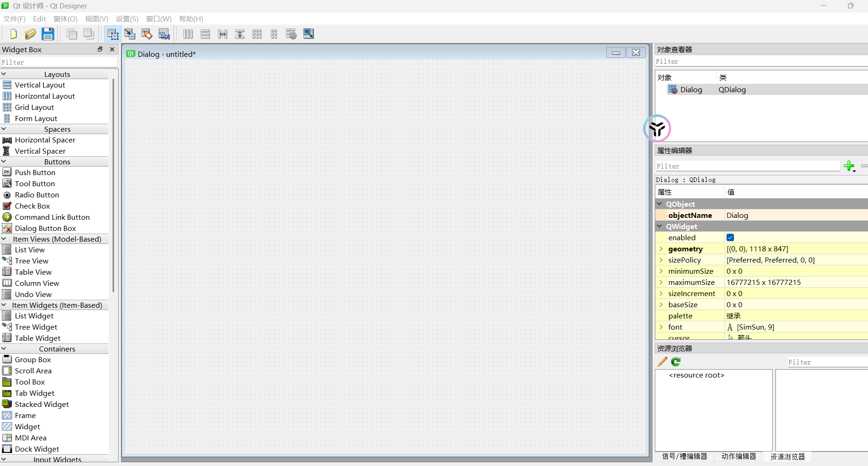Switch to Edit Tab Order mode icon

coord(164,34)
